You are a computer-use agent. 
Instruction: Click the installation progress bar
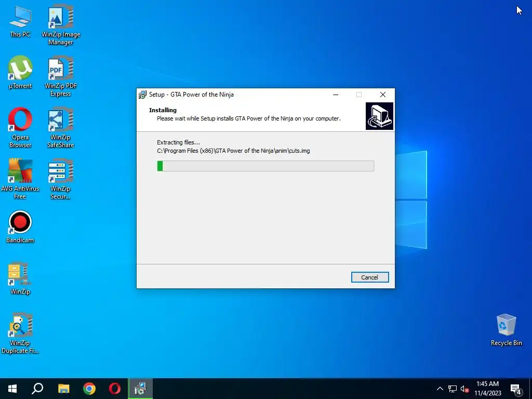tap(265, 166)
